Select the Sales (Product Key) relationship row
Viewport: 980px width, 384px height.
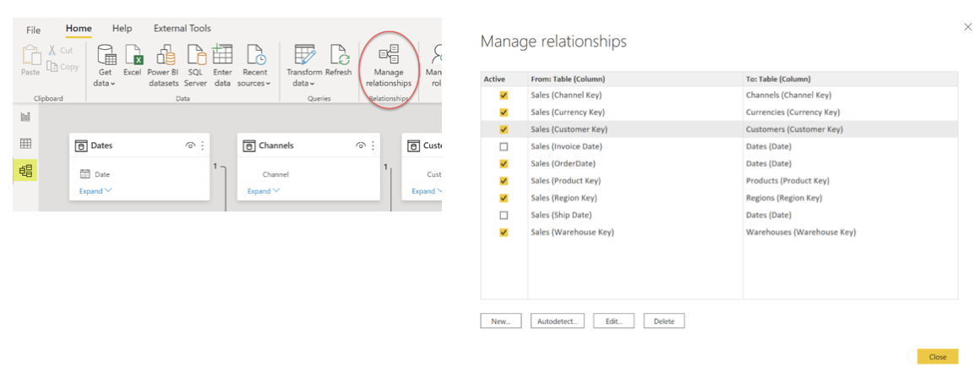point(634,181)
